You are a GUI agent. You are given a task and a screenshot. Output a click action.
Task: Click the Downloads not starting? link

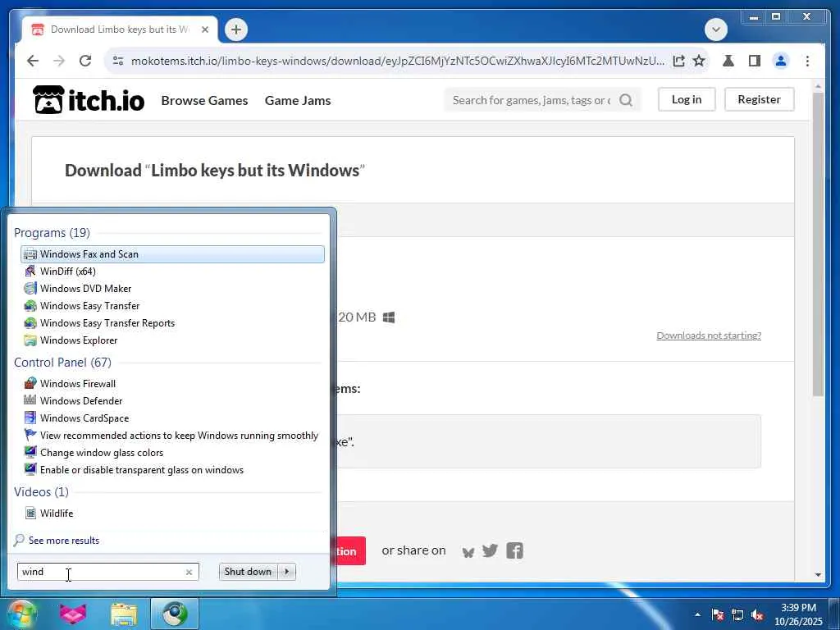[709, 336]
